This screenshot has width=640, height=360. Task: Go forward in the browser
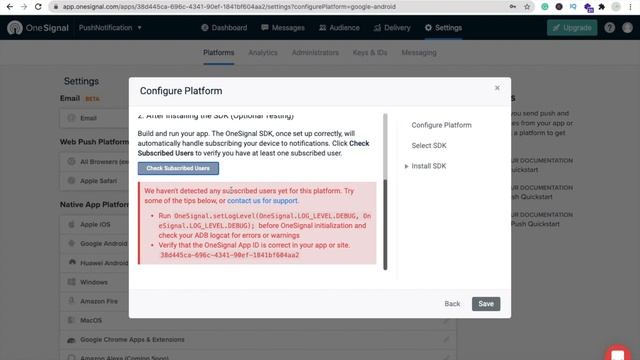(x=24, y=7)
